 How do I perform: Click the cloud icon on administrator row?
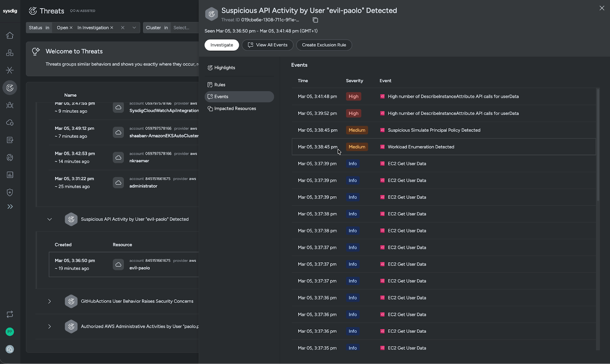coord(119,183)
